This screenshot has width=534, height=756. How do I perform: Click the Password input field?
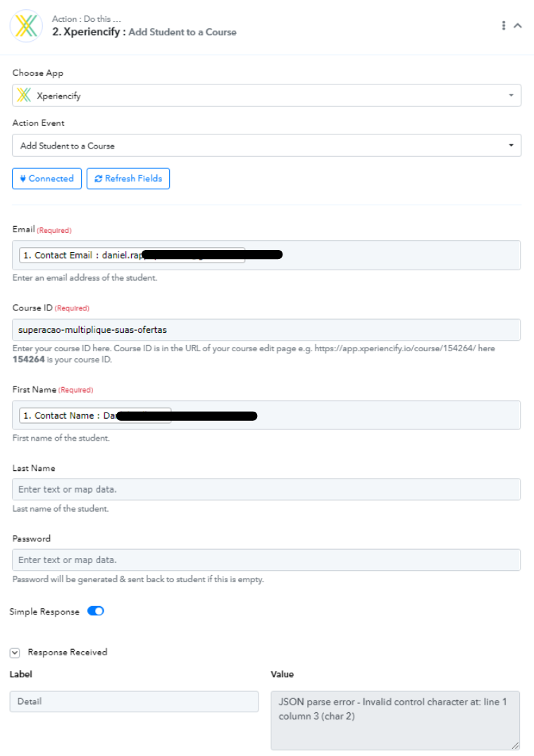(x=266, y=560)
